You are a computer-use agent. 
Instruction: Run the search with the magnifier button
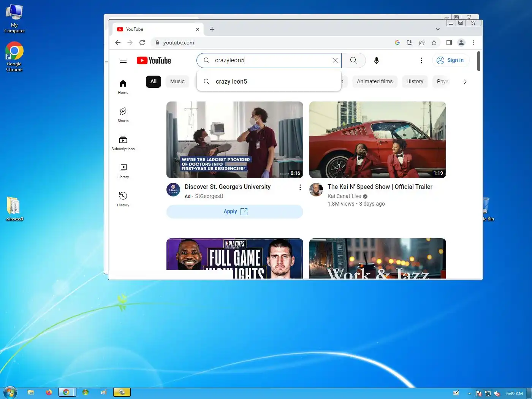[354, 60]
